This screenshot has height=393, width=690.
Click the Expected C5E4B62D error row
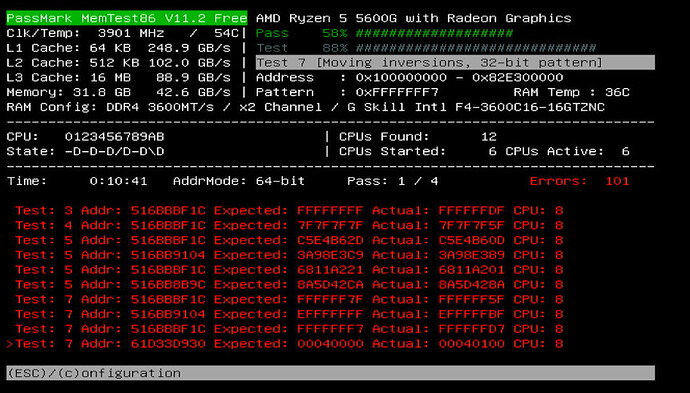click(289, 240)
